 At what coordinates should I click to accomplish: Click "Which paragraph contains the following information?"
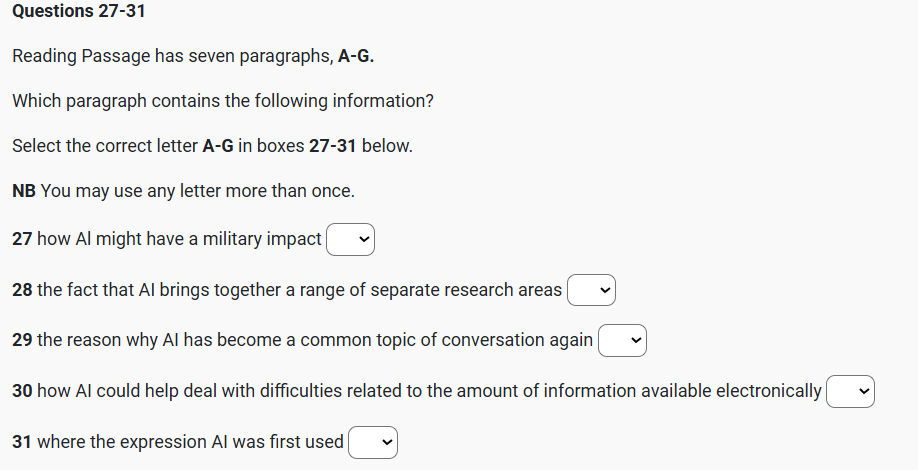point(222,101)
